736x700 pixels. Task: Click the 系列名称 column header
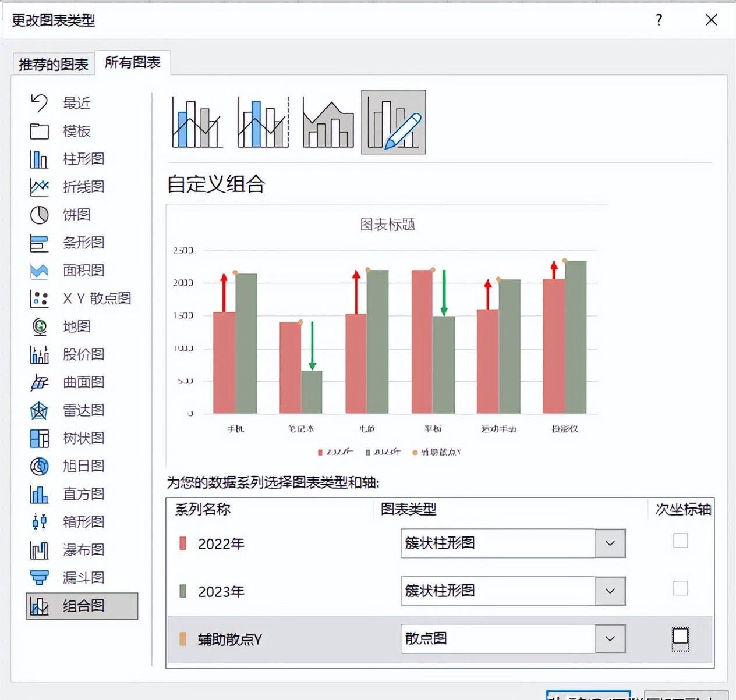click(203, 509)
